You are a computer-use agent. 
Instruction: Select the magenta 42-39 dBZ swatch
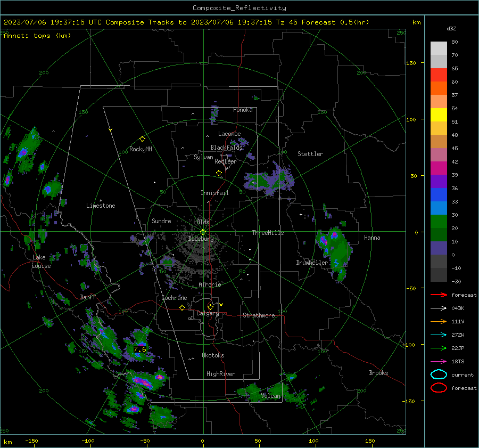(x=439, y=168)
